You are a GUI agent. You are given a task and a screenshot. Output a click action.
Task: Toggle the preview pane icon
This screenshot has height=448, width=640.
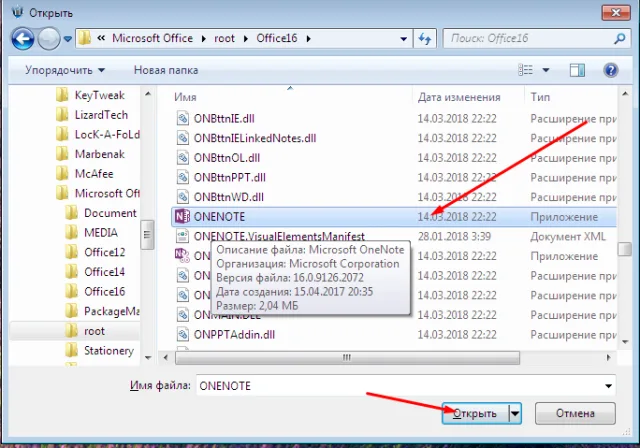(x=577, y=70)
